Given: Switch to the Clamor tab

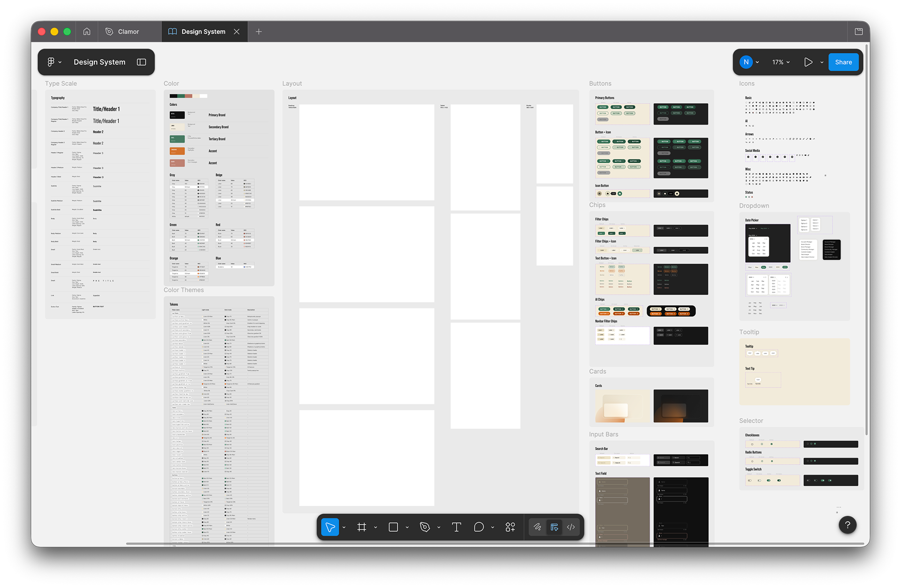Looking at the screenshot, I should click(122, 31).
